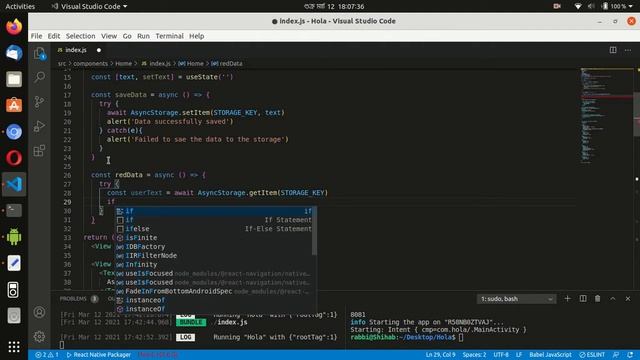Click 'Home' folder in breadcrumb

[123, 63]
